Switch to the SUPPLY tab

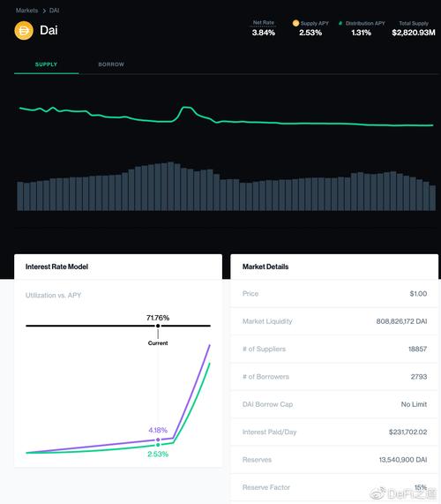[x=46, y=64]
